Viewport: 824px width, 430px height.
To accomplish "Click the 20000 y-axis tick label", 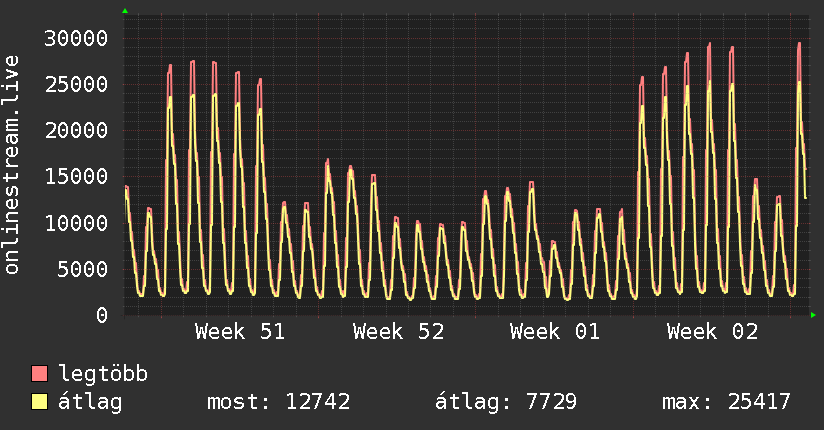I will point(78,131).
